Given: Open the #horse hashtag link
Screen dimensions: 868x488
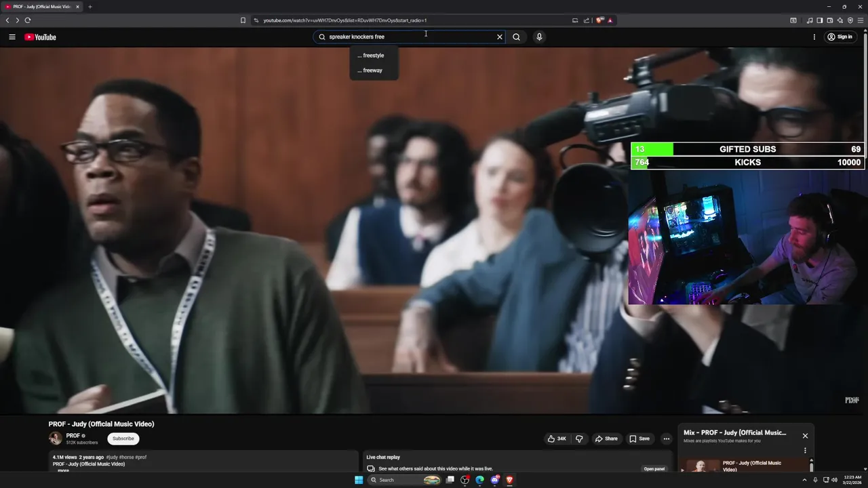Looking at the screenshot, I should pyautogui.click(x=127, y=457).
